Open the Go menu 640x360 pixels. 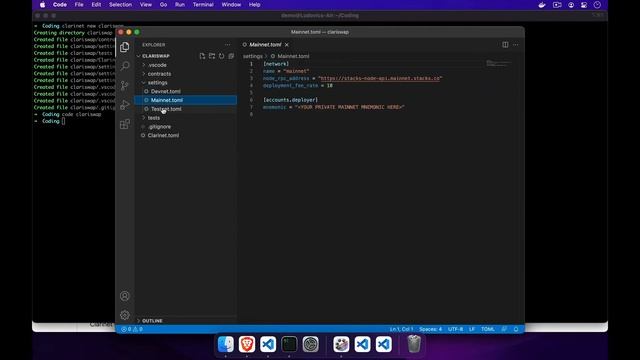(163, 5)
